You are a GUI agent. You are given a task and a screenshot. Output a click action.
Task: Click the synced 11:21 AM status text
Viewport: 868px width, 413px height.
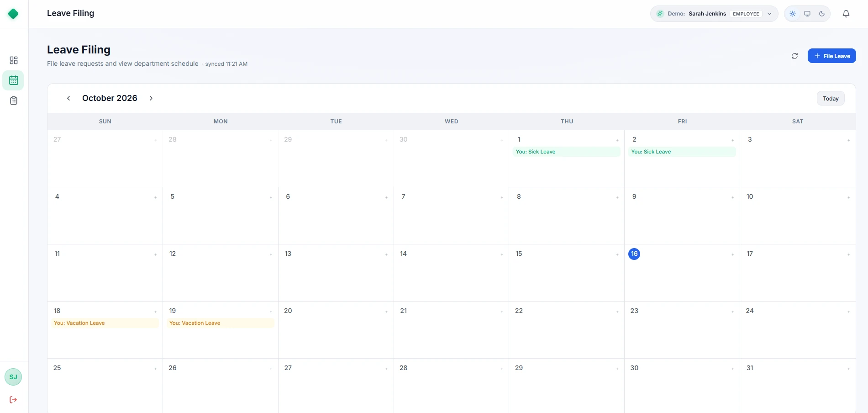[226, 64]
